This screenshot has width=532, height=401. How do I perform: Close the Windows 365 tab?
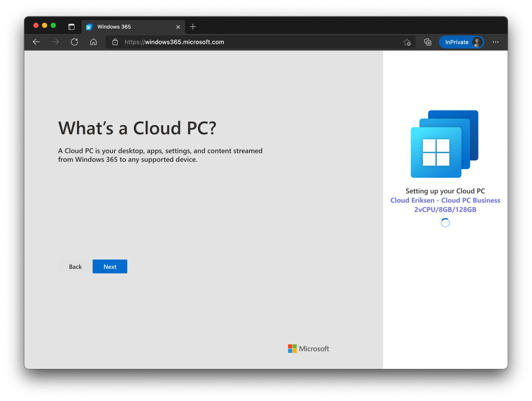coord(178,27)
